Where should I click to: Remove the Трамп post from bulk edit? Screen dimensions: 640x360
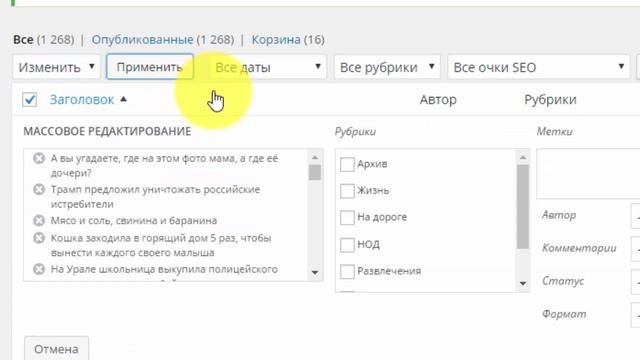click(39, 189)
